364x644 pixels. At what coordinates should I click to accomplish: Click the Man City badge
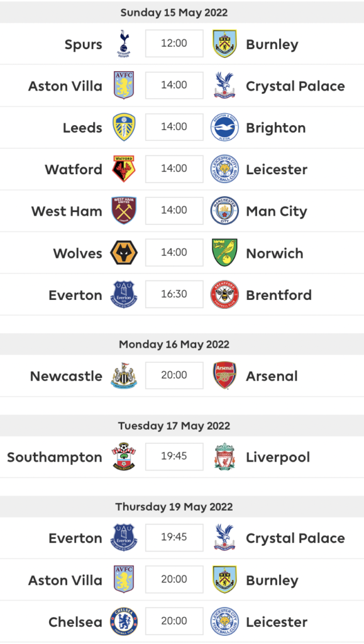[x=225, y=210]
